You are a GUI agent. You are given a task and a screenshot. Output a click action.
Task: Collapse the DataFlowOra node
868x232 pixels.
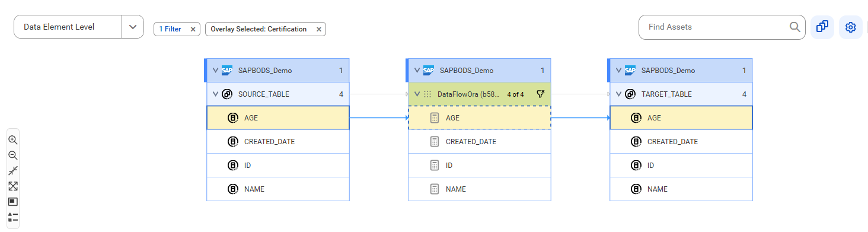(x=417, y=94)
